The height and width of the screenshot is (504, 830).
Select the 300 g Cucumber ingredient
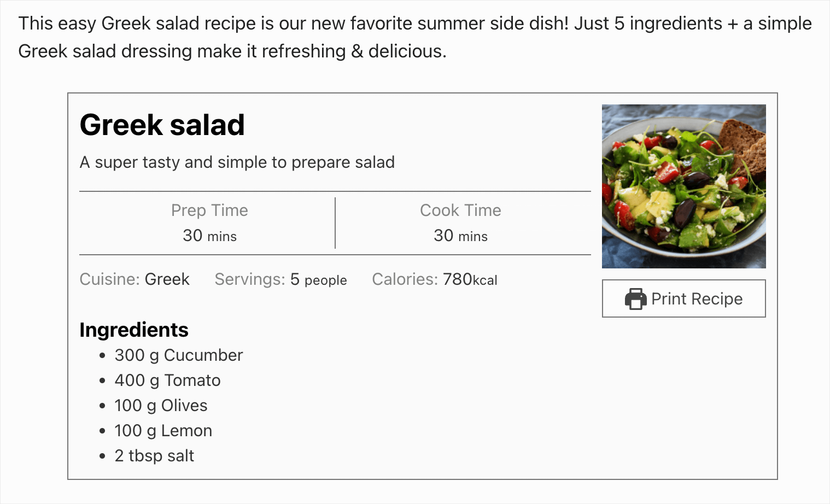(178, 355)
